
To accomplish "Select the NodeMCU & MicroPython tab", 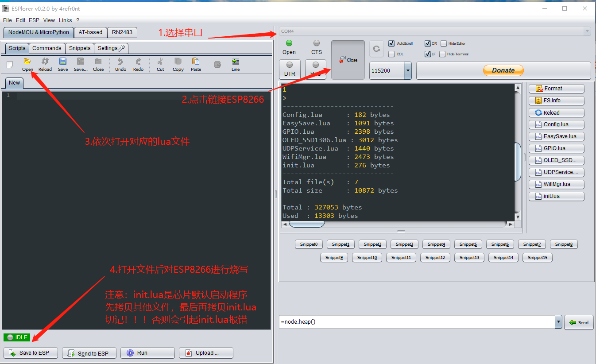I will click(39, 32).
